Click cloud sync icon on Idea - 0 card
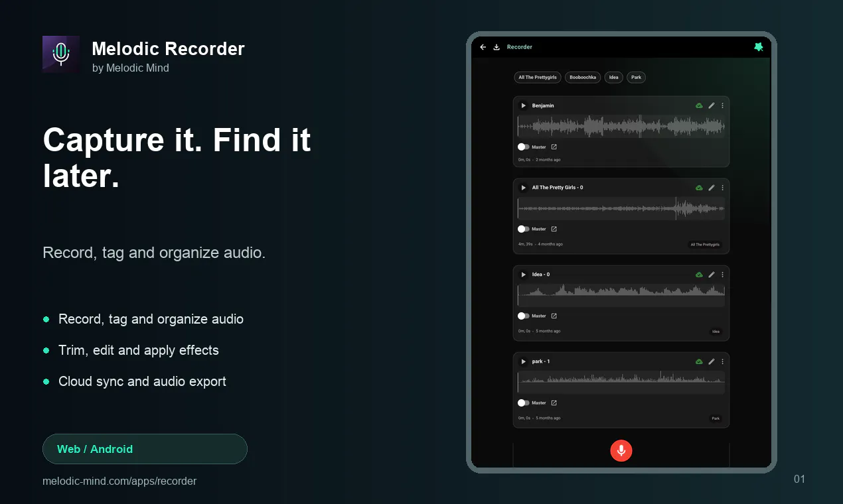Screen dimensions: 843x504 click(699, 275)
